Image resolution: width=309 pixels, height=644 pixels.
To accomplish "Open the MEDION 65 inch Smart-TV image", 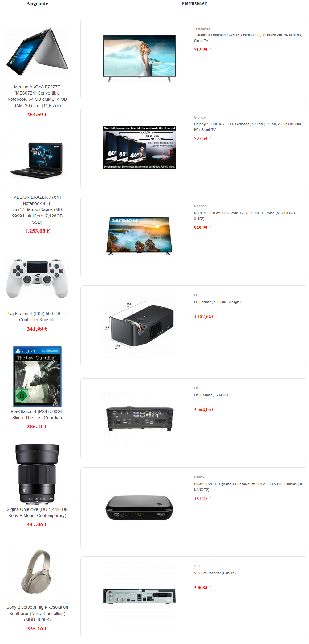I will (139, 236).
